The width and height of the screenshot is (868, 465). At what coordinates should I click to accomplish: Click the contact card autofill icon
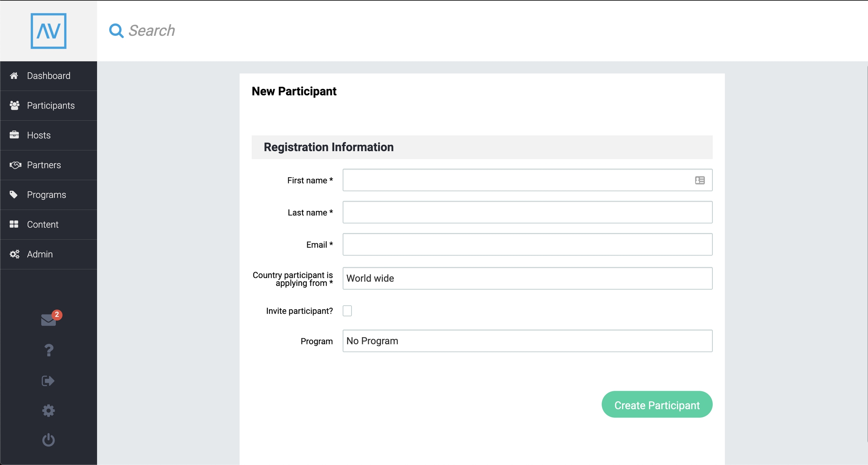click(700, 180)
